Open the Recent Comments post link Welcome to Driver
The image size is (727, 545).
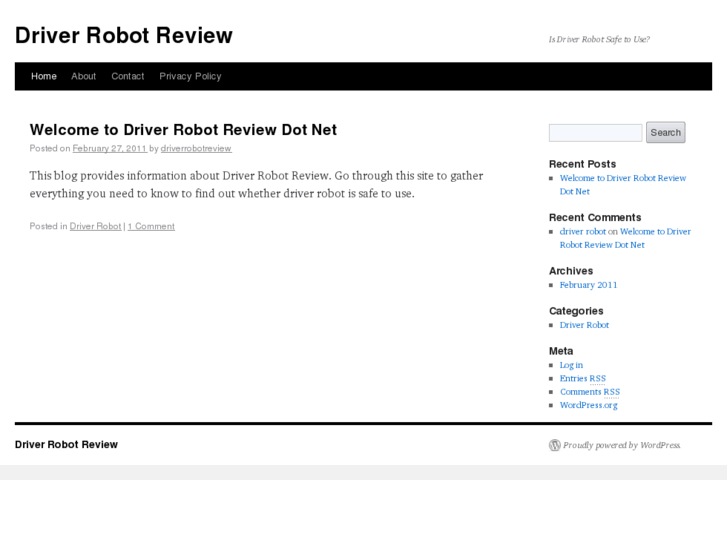[x=625, y=238]
